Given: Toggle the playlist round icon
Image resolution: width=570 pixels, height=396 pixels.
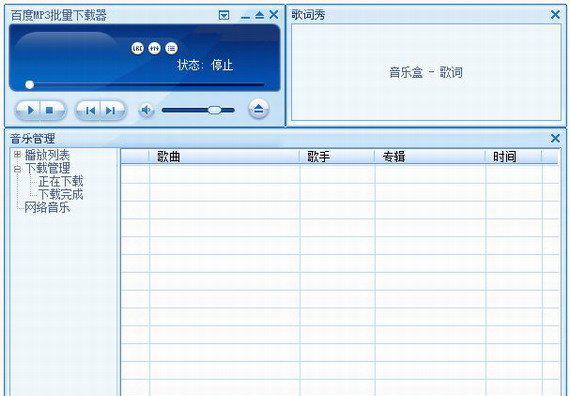Looking at the screenshot, I should click(172, 48).
